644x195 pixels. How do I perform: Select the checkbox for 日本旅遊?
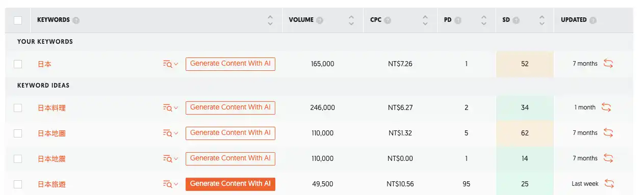coord(18,184)
